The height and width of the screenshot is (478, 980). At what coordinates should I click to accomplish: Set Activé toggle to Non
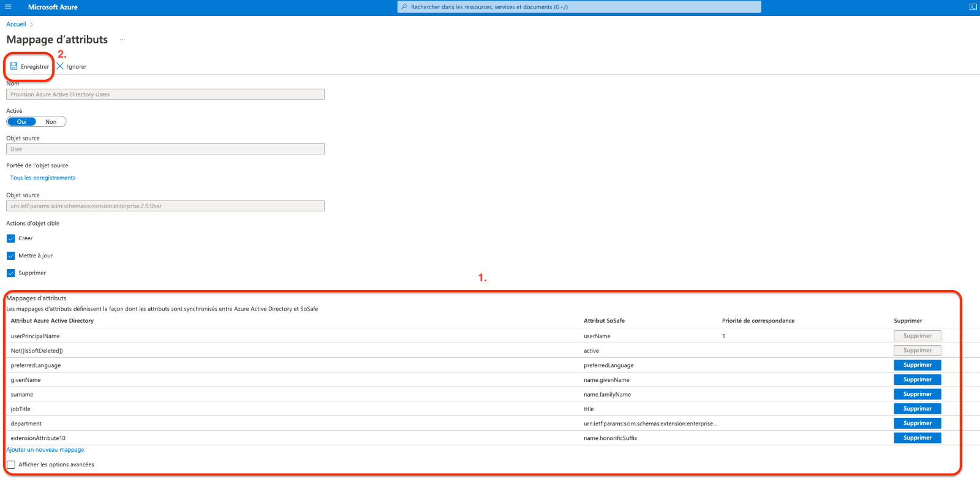click(51, 122)
